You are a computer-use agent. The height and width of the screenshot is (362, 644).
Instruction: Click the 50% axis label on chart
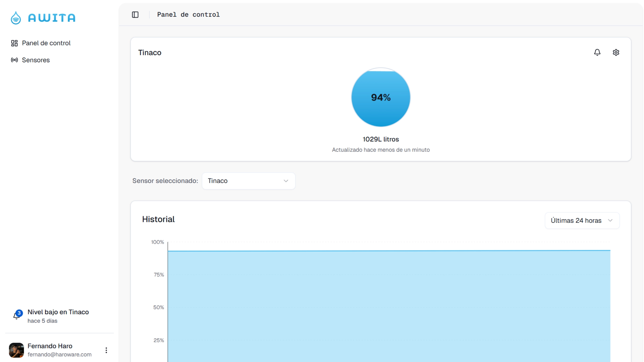pos(159,308)
